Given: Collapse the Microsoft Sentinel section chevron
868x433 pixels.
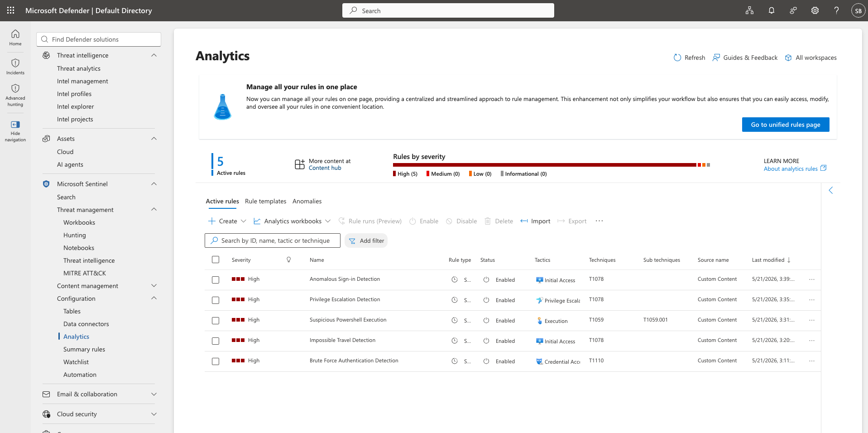Looking at the screenshot, I should (154, 184).
